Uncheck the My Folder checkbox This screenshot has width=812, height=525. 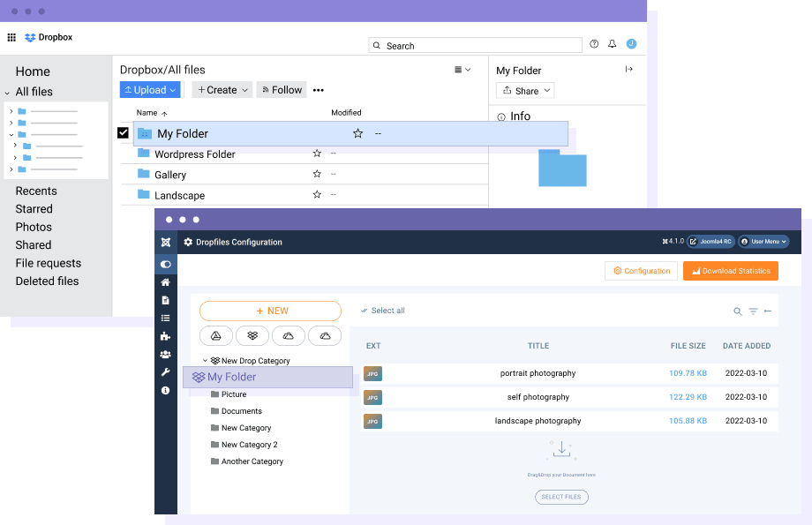coord(124,133)
